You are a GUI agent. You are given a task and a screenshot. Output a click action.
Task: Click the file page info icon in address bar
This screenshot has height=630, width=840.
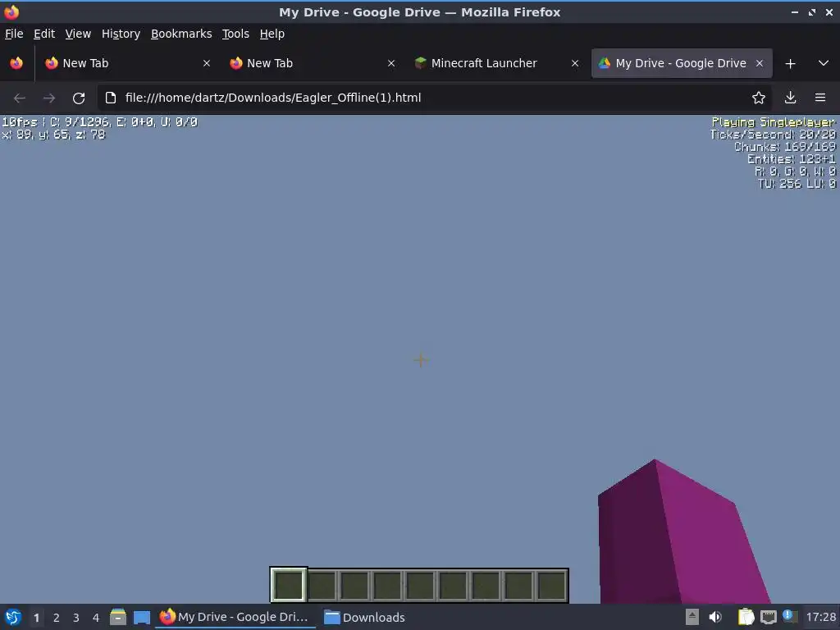[x=111, y=98]
